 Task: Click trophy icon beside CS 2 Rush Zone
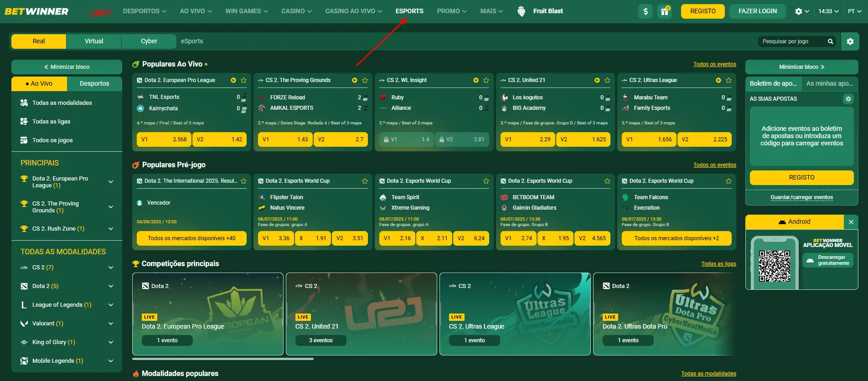click(x=24, y=229)
